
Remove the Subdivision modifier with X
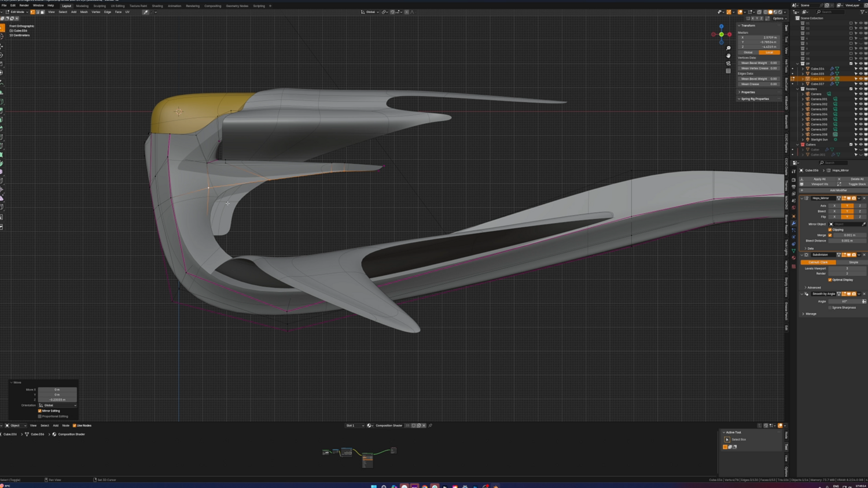pos(864,255)
